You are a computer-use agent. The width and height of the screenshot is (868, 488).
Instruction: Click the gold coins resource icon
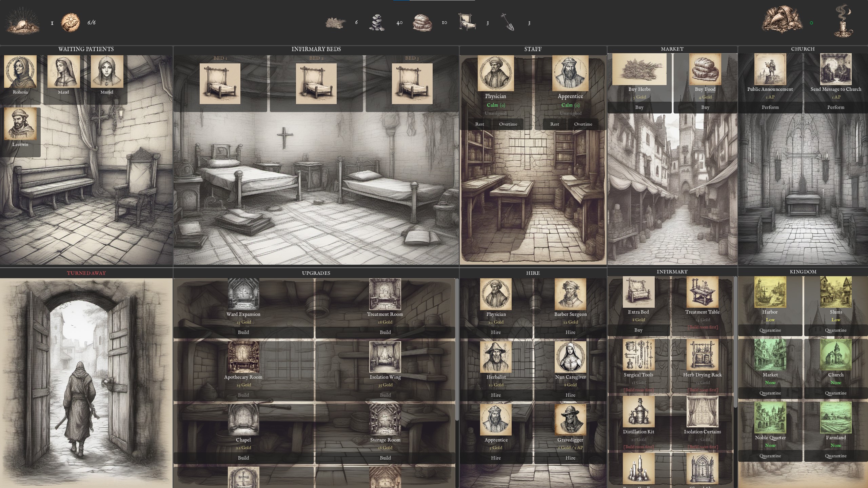click(x=377, y=23)
